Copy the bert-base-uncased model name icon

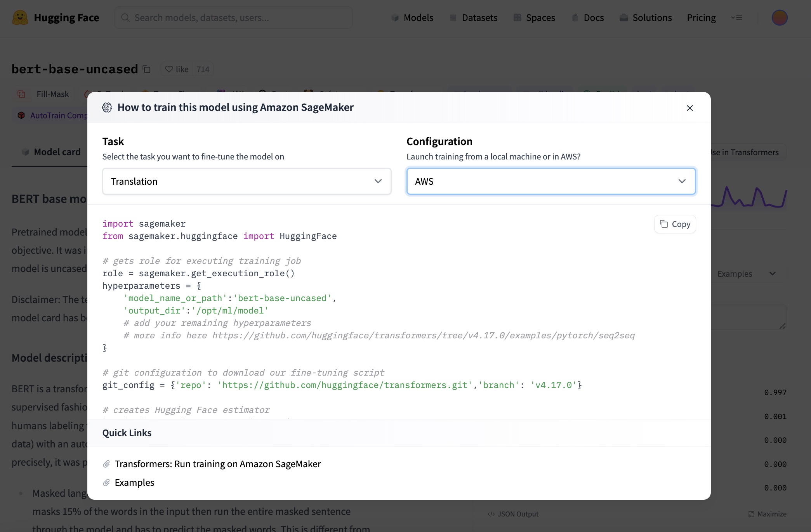tap(146, 69)
